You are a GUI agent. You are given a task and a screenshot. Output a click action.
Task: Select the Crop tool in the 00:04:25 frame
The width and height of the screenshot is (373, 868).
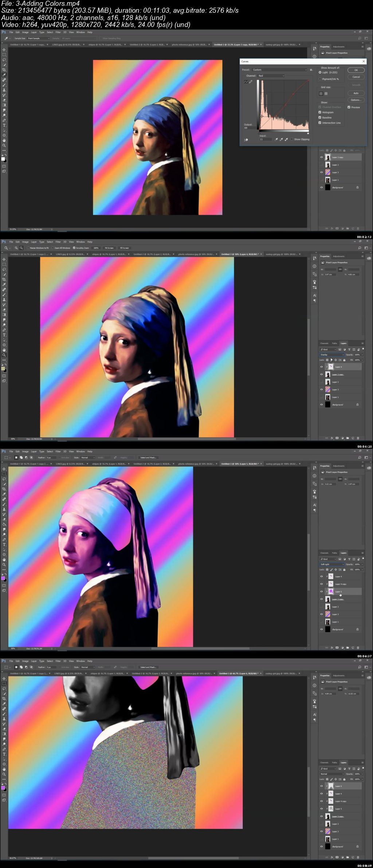pyautogui.click(x=4, y=280)
